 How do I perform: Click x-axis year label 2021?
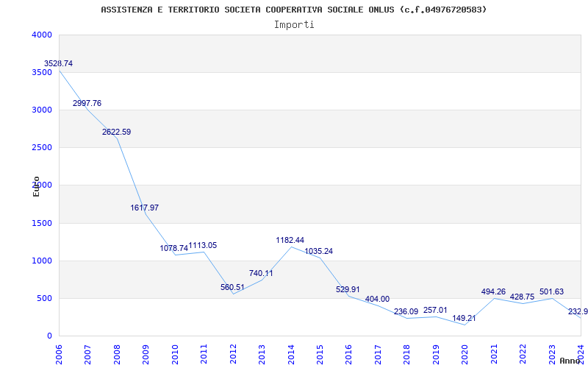pyautogui.click(x=493, y=355)
